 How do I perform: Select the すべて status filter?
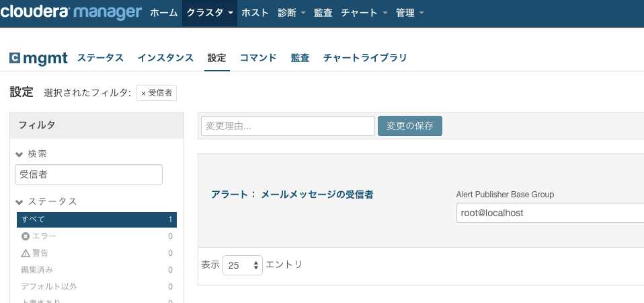pyautogui.click(x=97, y=220)
